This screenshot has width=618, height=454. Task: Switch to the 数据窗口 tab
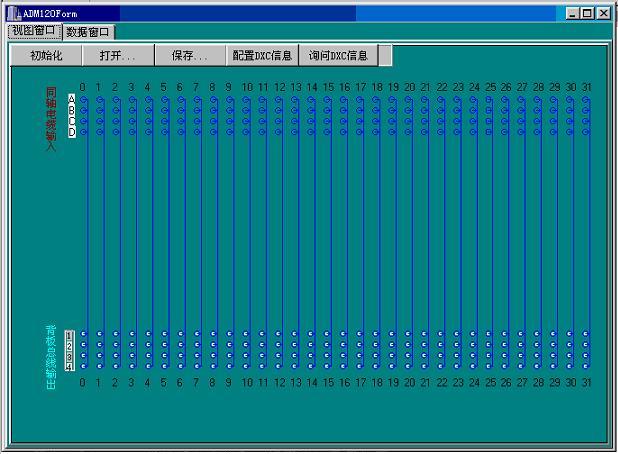point(90,32)
